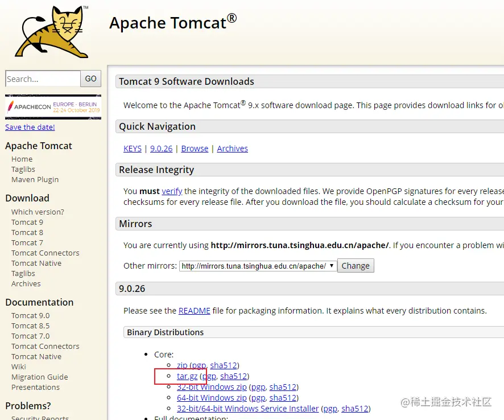The height and width of the screenshot is (420, 504).
Task: Click KEYS in Quick Navigation
Action: [133, 149]
